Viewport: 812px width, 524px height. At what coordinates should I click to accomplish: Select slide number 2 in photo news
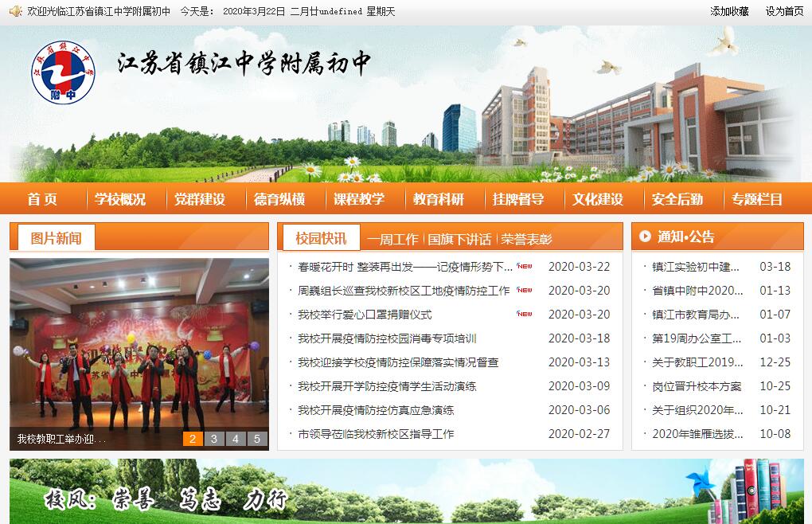pos(193,439)
